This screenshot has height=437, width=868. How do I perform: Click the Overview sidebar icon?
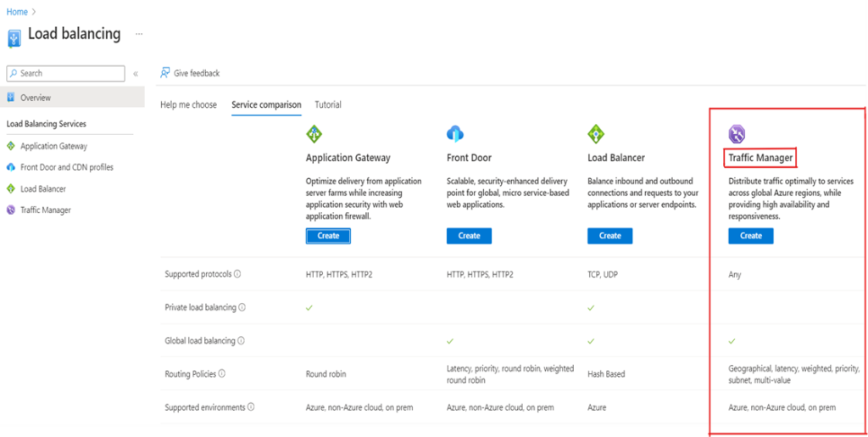(x=10, y=98)
